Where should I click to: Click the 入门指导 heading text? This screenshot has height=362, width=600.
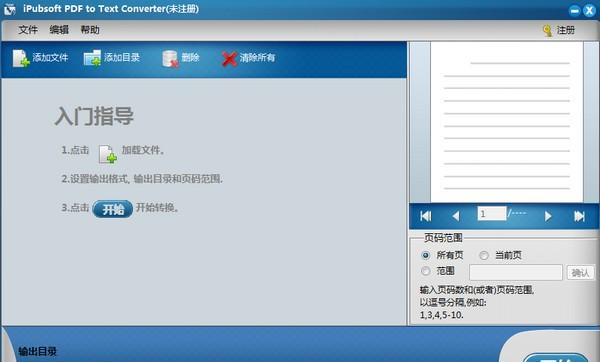(94, 116)
